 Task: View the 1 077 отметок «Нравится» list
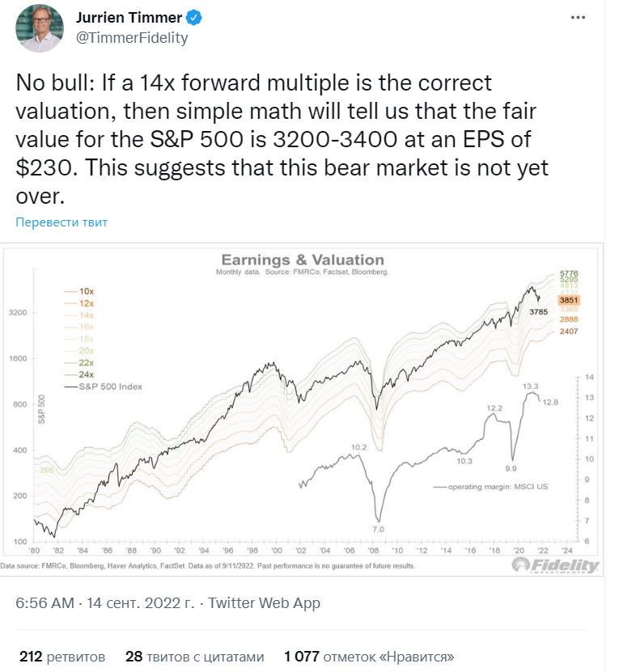[x=369, y=657]
